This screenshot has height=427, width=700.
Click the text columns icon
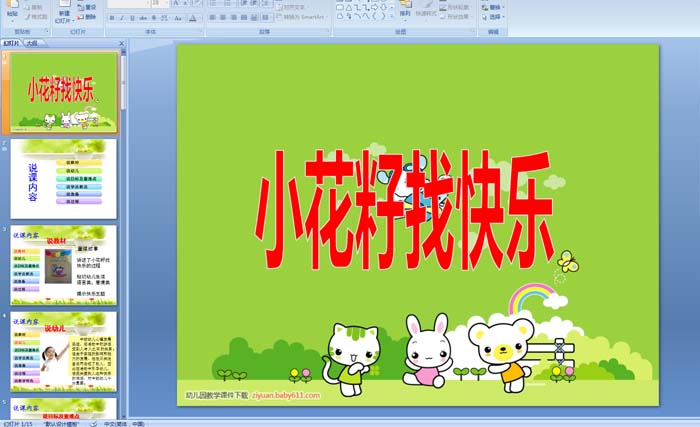(266, 17)
